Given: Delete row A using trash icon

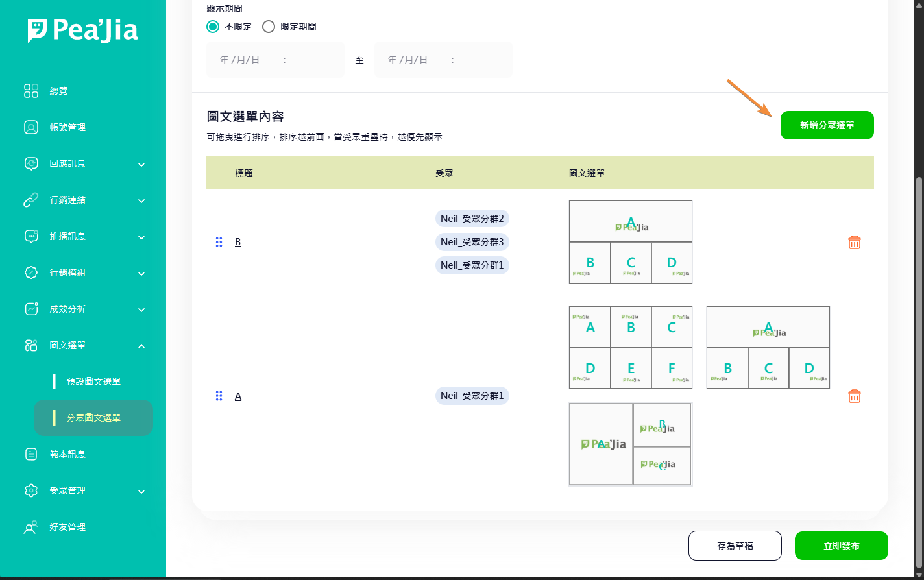Looking at the screenshot, I should [854, 396].
